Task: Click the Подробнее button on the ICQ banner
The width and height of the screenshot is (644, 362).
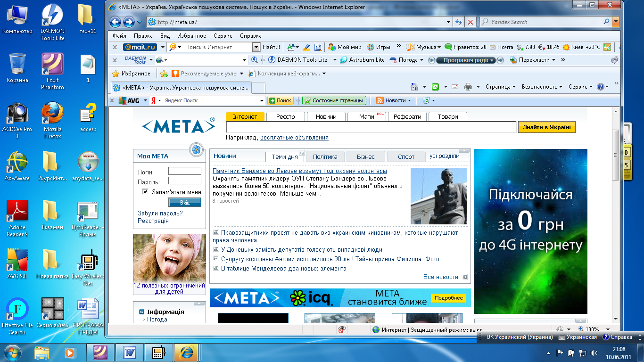Action: coord(448,298)
